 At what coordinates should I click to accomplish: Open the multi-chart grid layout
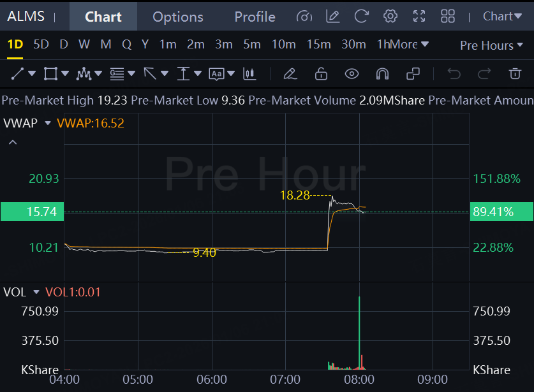coord(447,17)
